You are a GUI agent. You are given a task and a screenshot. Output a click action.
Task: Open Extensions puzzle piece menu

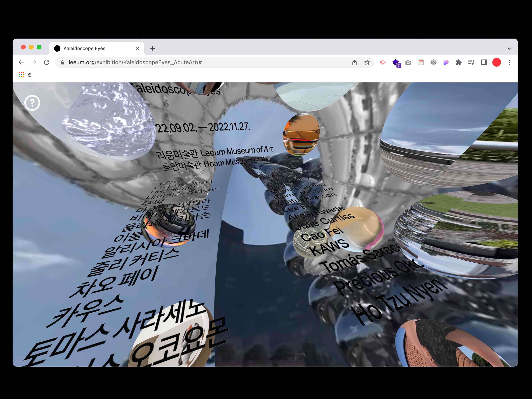459,63
